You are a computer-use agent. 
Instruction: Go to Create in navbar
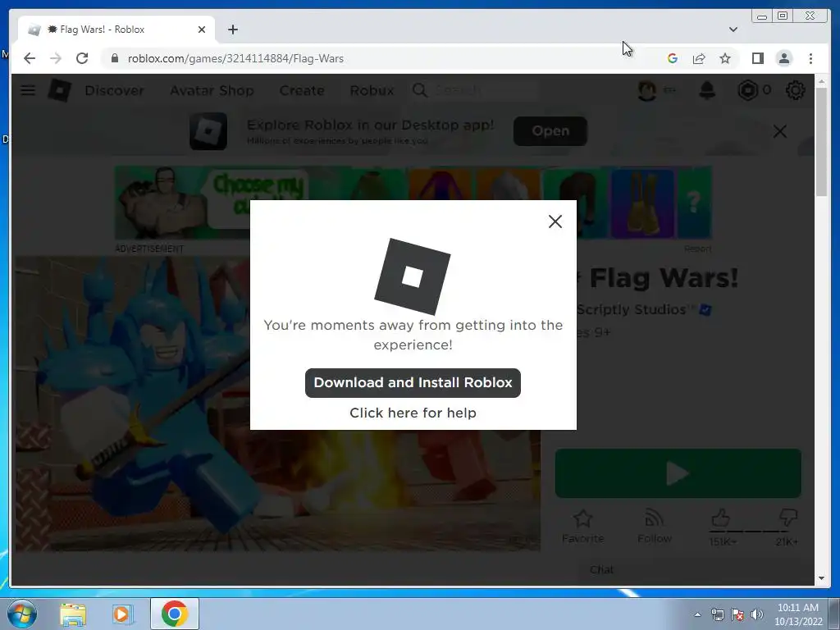point(302,90)
